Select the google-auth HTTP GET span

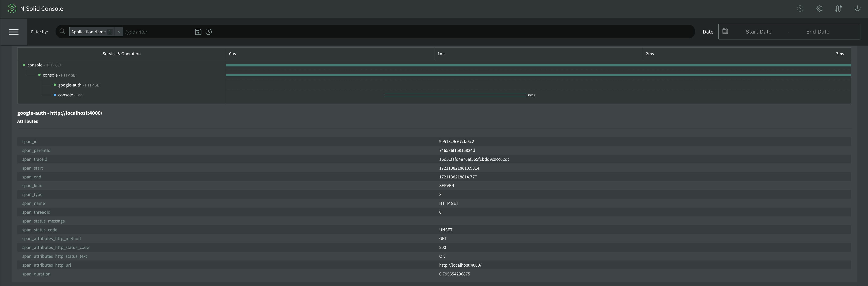[79, 85]
